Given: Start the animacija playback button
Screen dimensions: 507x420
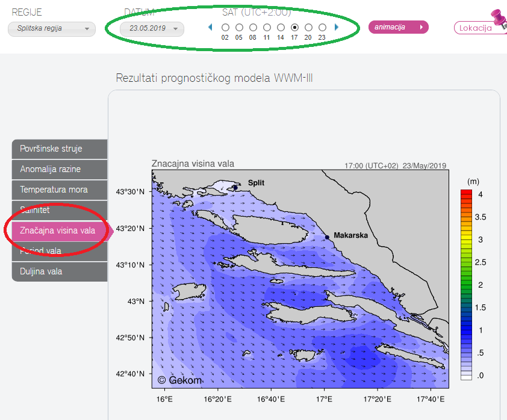Looking at the screenshot, I should (x=398, y=27).
